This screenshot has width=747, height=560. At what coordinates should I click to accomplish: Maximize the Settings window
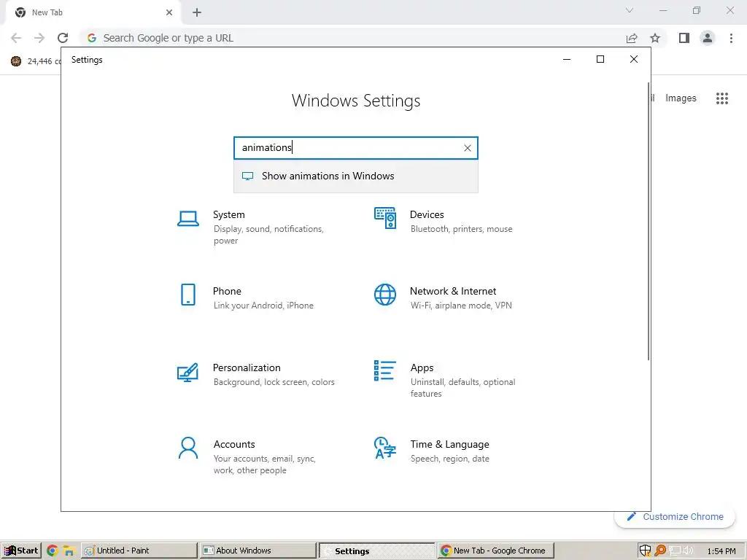point(600,59)
